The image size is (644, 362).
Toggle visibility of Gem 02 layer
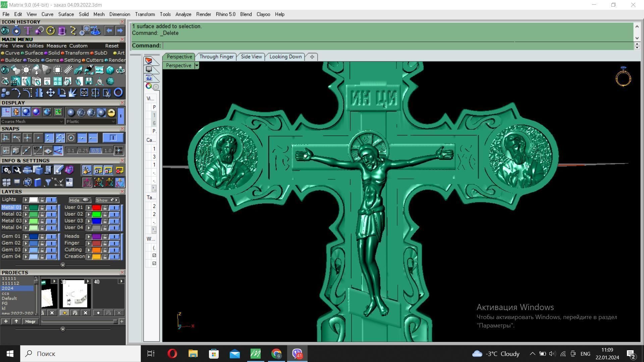pyautogui.click(x=51, y=243)
